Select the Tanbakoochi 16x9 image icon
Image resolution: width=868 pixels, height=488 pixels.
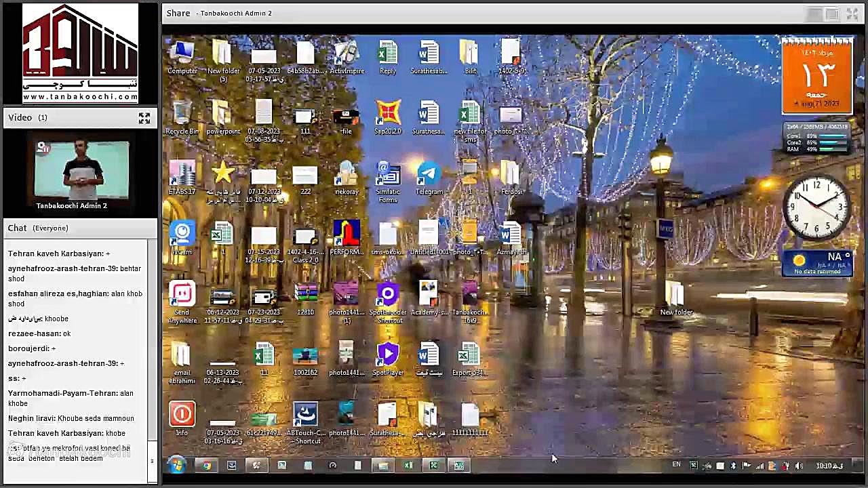tap(470, 302)
